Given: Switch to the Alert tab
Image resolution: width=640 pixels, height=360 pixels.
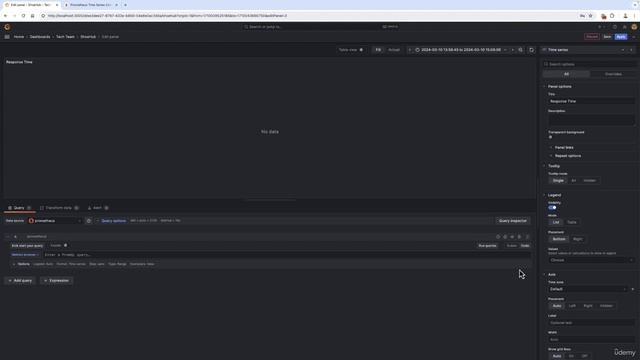Looking at the screenshot, I should click(98, 208).
